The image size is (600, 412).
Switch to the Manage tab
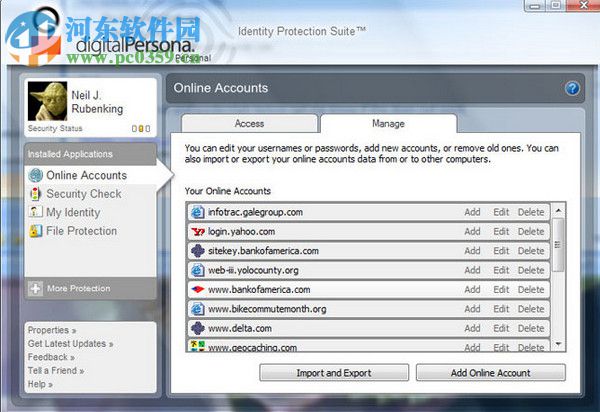[x=388, y=124]
